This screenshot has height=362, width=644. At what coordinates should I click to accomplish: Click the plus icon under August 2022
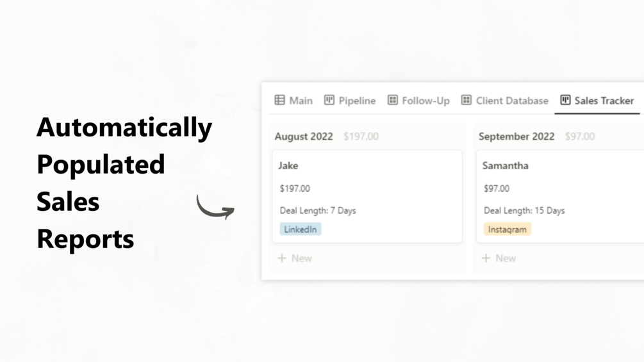282,258
